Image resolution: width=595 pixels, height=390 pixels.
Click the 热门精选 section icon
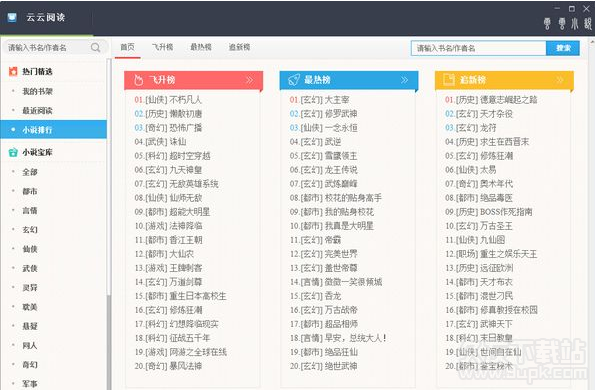tap(13, 71)
